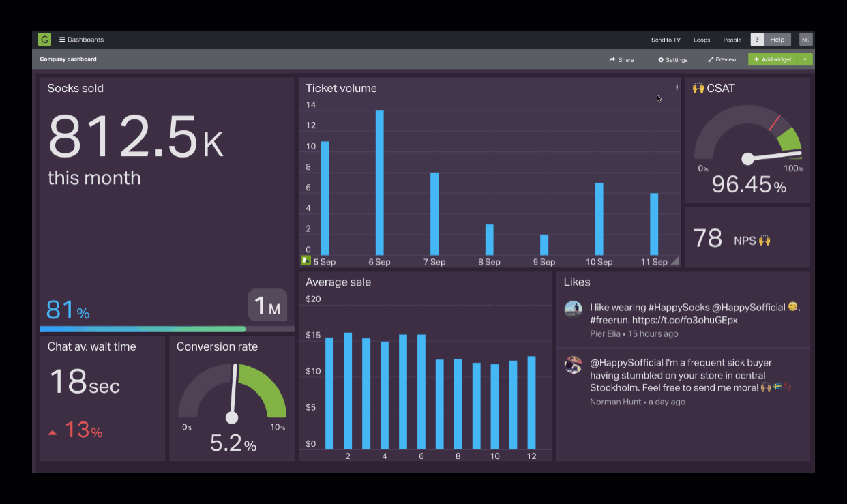This screenshot has width=847, height=504.
Task: Click the Dashboards hamburger menu icon
Action: 62,40
